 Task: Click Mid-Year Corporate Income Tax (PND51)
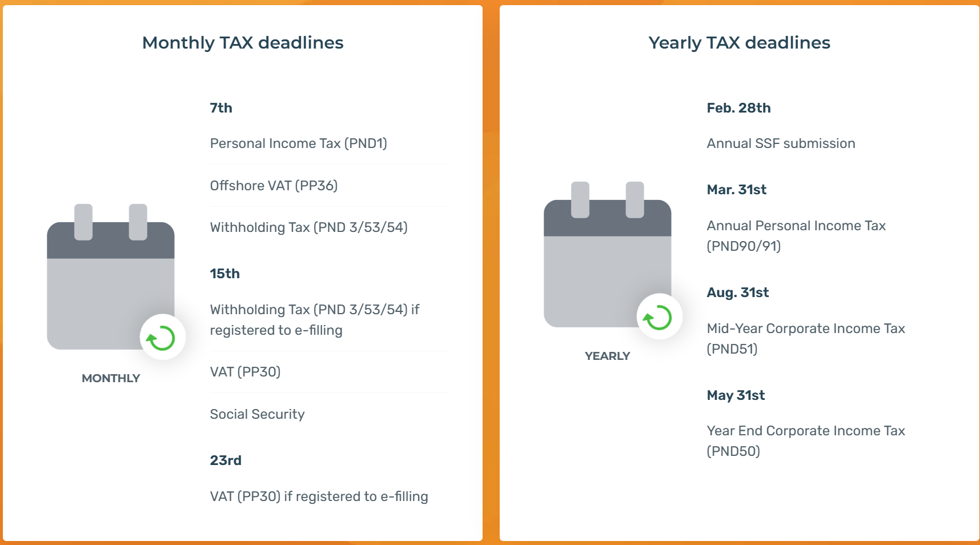805,338
